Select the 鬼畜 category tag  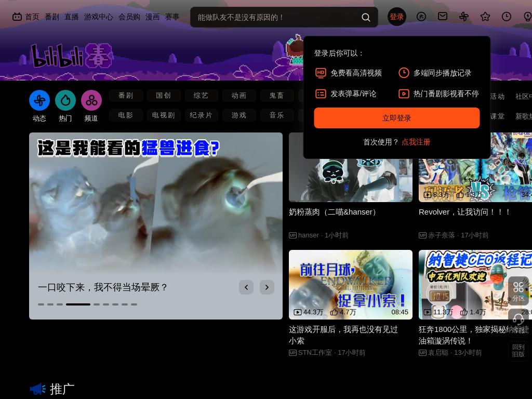click(276, 96)
